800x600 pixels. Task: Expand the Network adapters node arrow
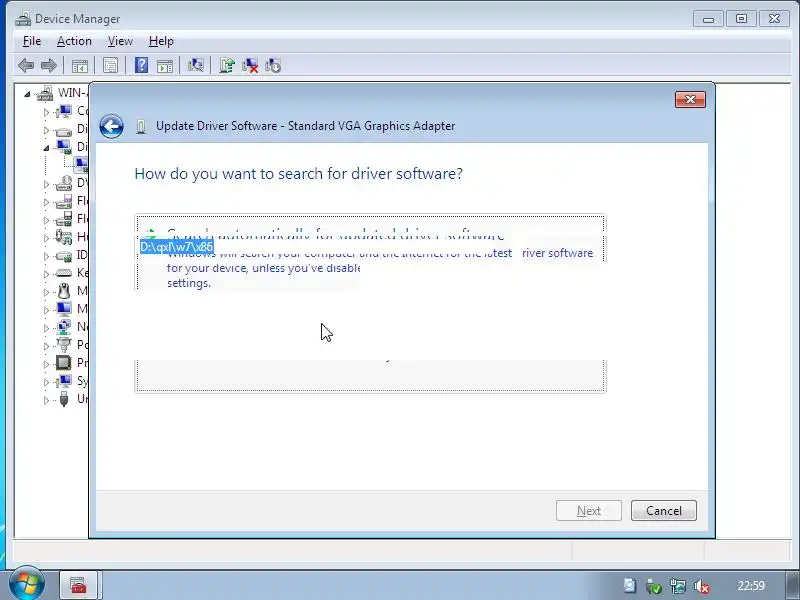(x=46, y=328)
